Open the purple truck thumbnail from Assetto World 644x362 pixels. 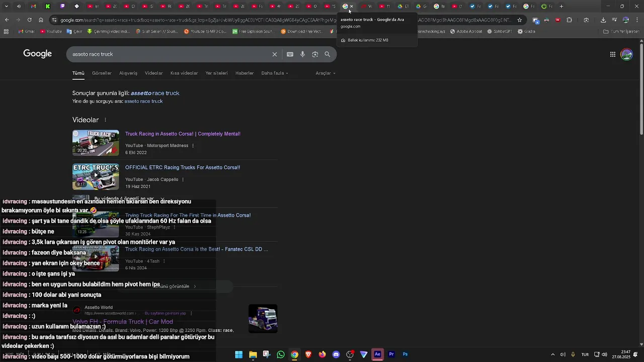(263, 318)
